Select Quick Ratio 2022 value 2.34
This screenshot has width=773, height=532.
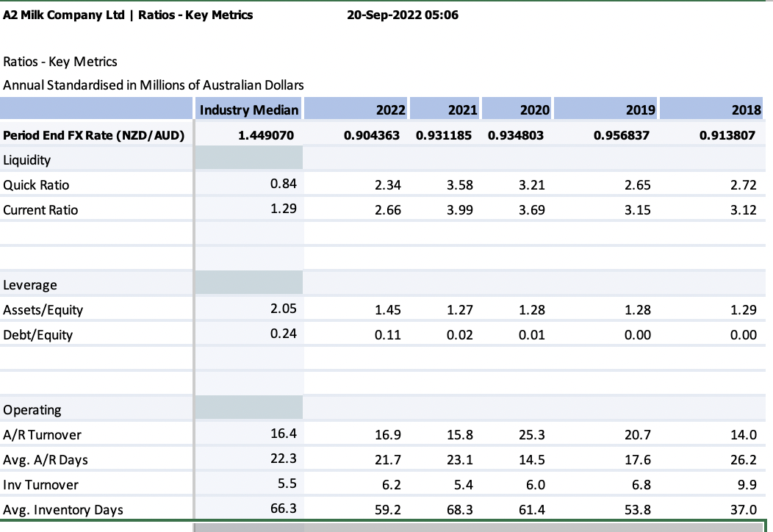(x=388, y=185)
